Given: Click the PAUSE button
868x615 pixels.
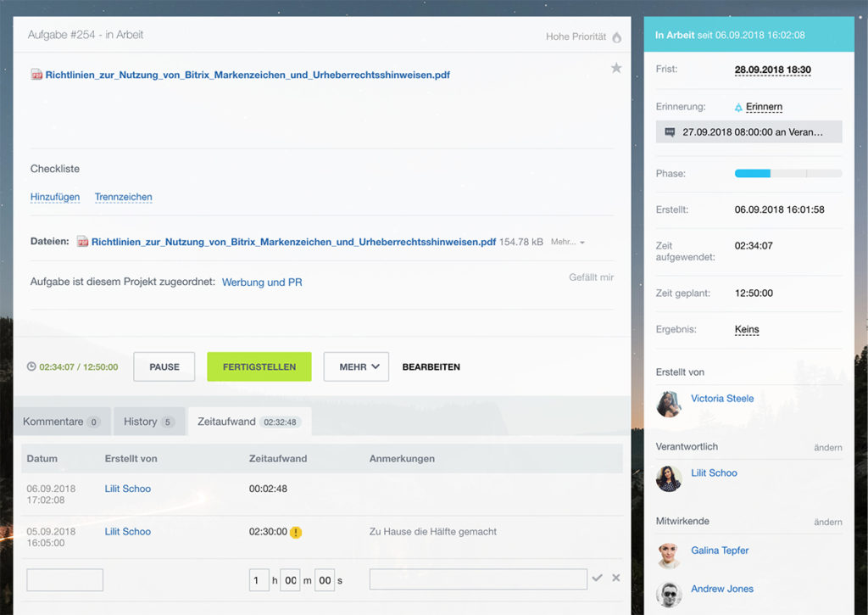Looking at the screenshot, I should 164,366.
